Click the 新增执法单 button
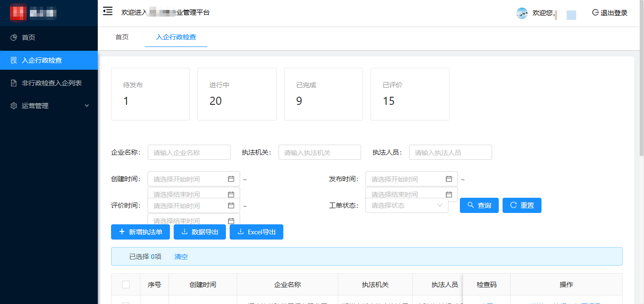The image size is (644, 304). 140,232
